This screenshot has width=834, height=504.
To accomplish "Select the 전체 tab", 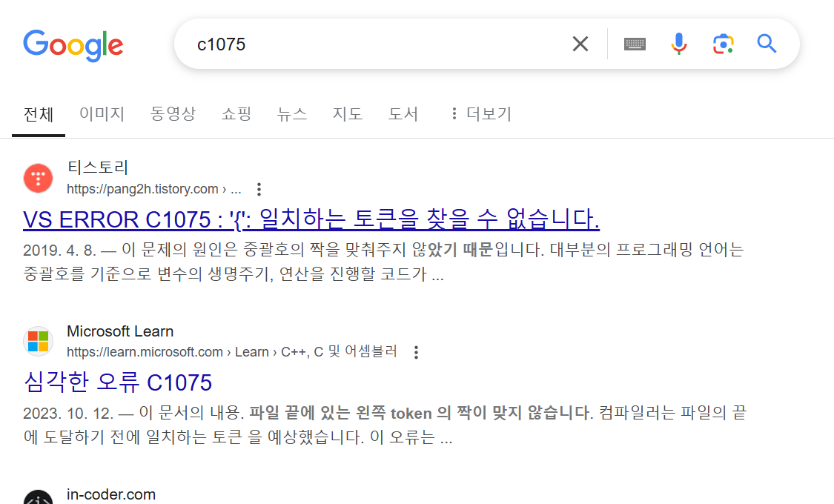I will tap(39, 114).
